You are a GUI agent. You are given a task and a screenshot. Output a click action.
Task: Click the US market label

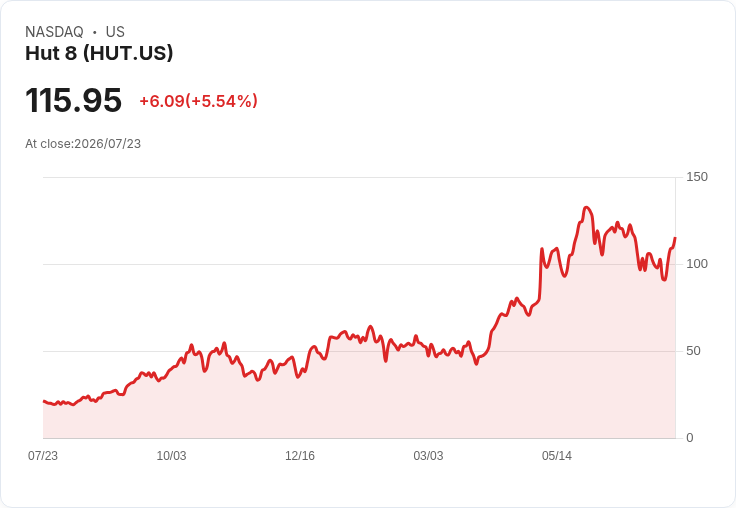pyautogui.click(x=115, y=32)
